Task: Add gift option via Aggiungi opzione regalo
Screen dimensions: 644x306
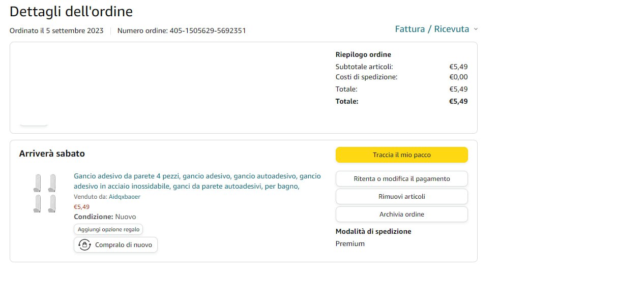Action: 108,229
